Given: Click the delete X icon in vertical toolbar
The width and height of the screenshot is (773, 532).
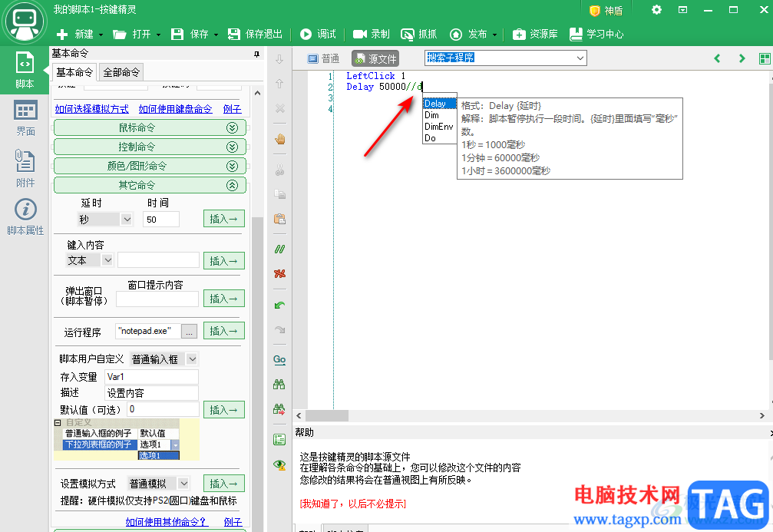Looking at the screenshot, I should pyautogui.click(x=279, y=108).
